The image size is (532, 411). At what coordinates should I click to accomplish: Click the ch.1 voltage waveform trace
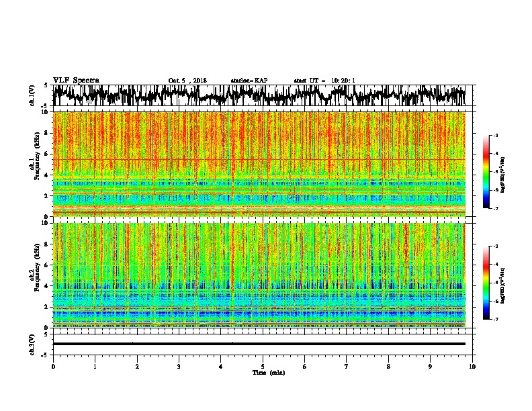point(259,95)
